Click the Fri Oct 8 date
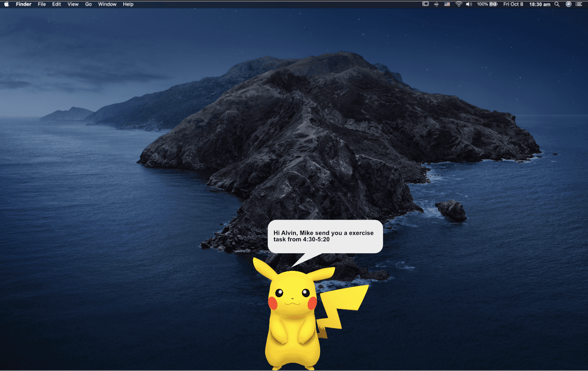The image size is (588, 371). coord(513,4)
